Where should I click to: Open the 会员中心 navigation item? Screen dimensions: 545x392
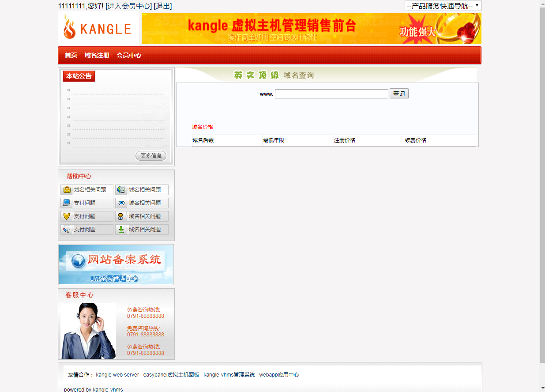128,55
